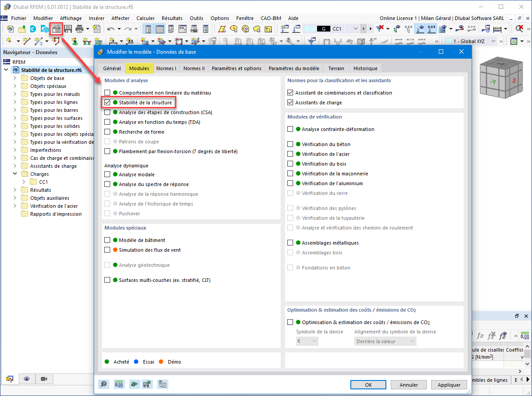
Task: Click the help question mark icon in dialog
Action: coord(103,384)
